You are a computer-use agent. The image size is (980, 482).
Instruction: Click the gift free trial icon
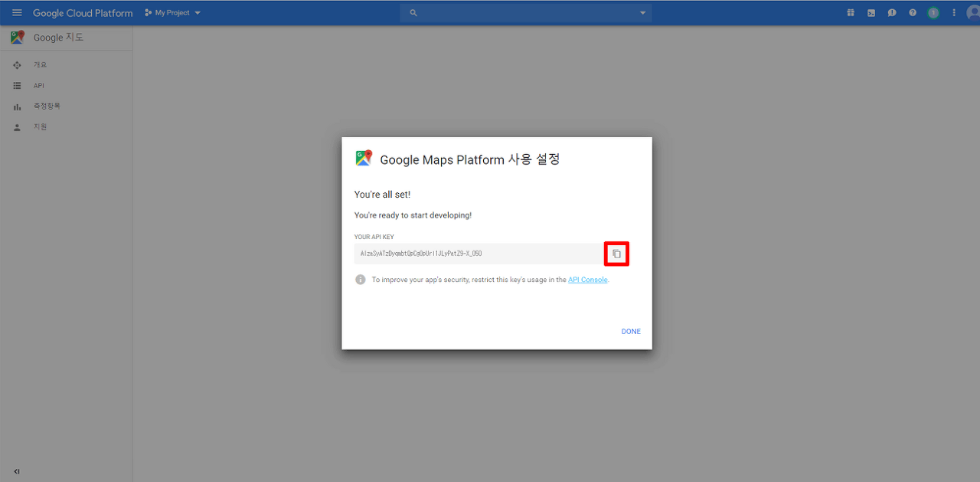point(851,13)
